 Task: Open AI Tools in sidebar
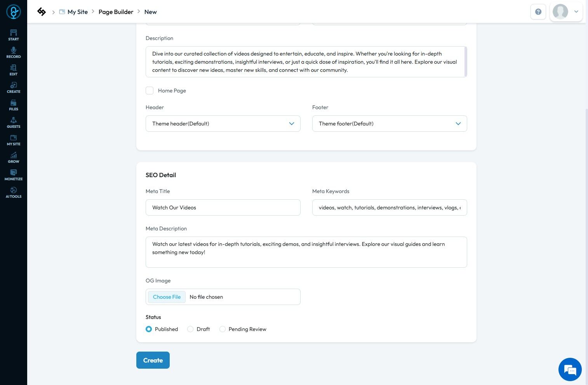pyautogui.click(x=14, y=192)
